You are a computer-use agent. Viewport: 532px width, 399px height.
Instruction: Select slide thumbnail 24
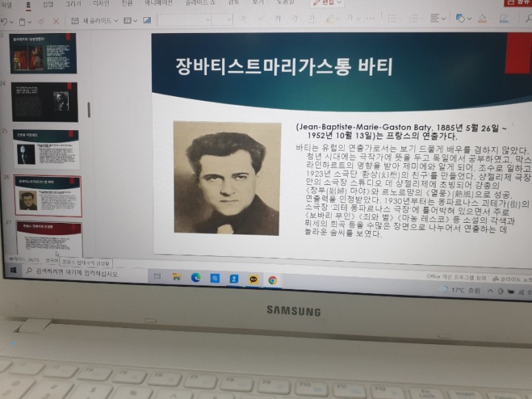(45, 102)
